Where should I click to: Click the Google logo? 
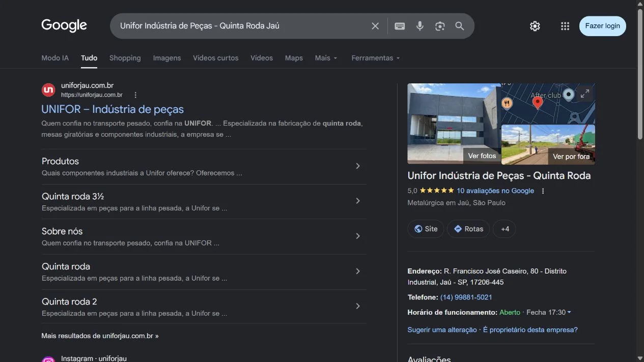click(x=64, y=25)
